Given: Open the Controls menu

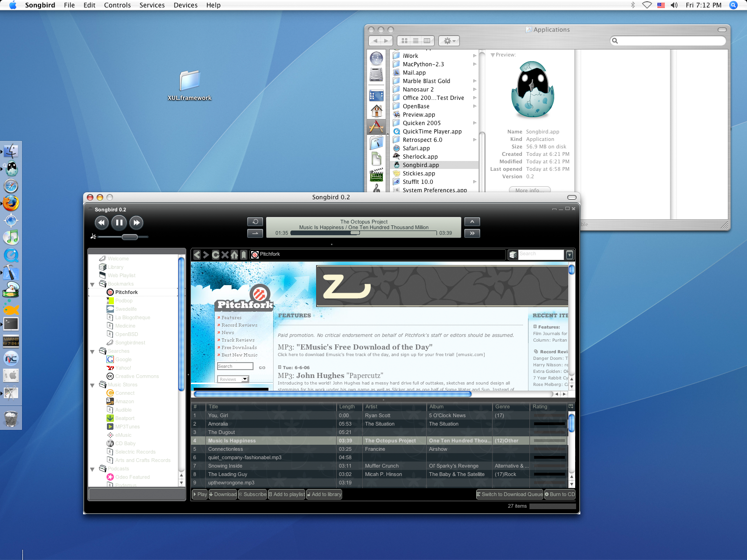Looking at the screenshot, I should (117, 5).
